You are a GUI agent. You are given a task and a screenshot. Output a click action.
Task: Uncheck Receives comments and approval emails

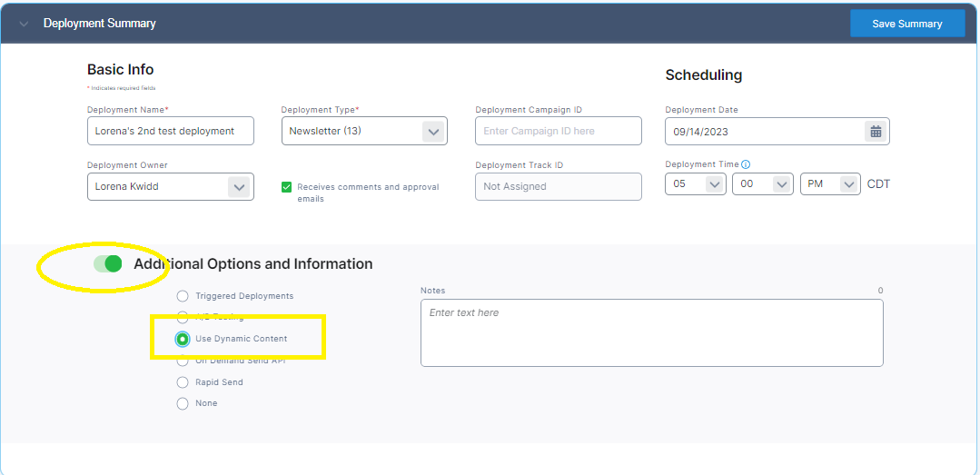click(287, 187)
